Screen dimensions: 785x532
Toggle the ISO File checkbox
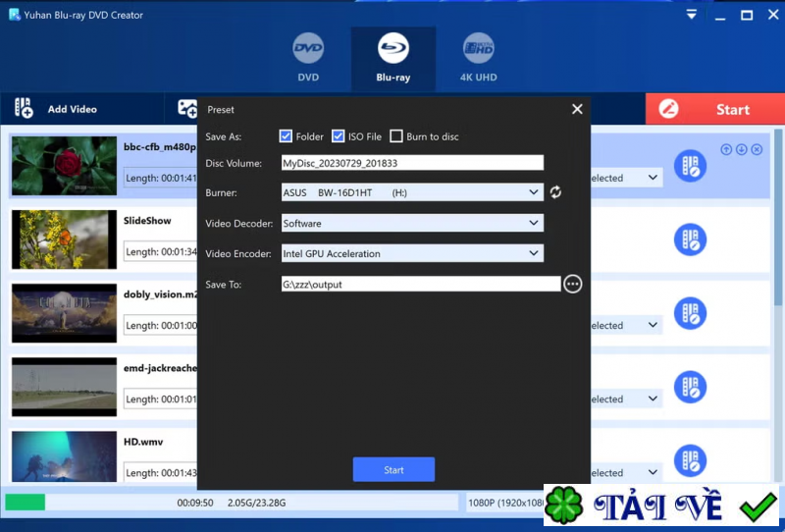tap(339, 136)
